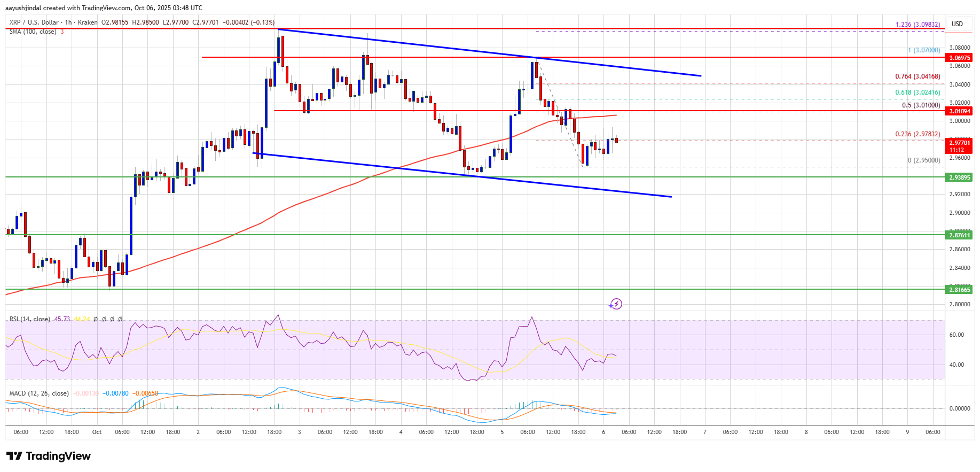Select the RSI (14, close) indicator legend
Screen dimensions: 980x472
tap(30, 319)
